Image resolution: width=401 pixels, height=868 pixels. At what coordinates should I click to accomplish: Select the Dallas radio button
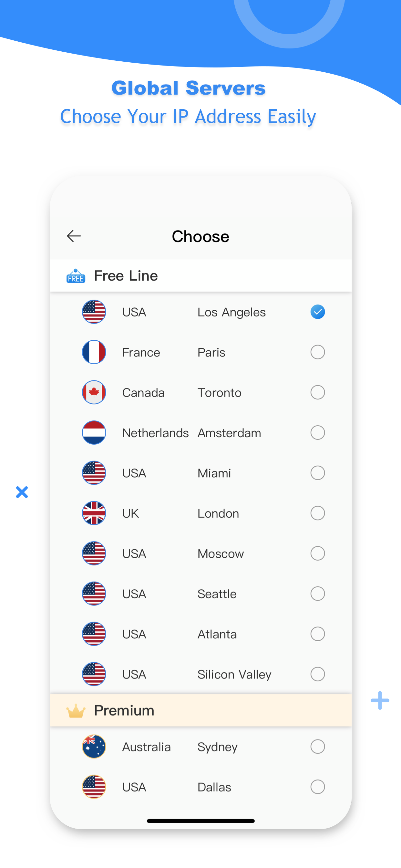[317, 787]
